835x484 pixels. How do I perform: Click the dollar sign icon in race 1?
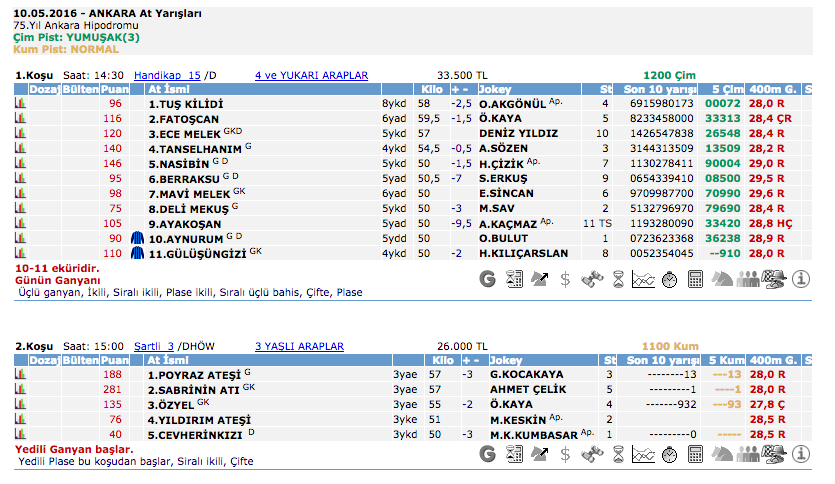[565, 280]
